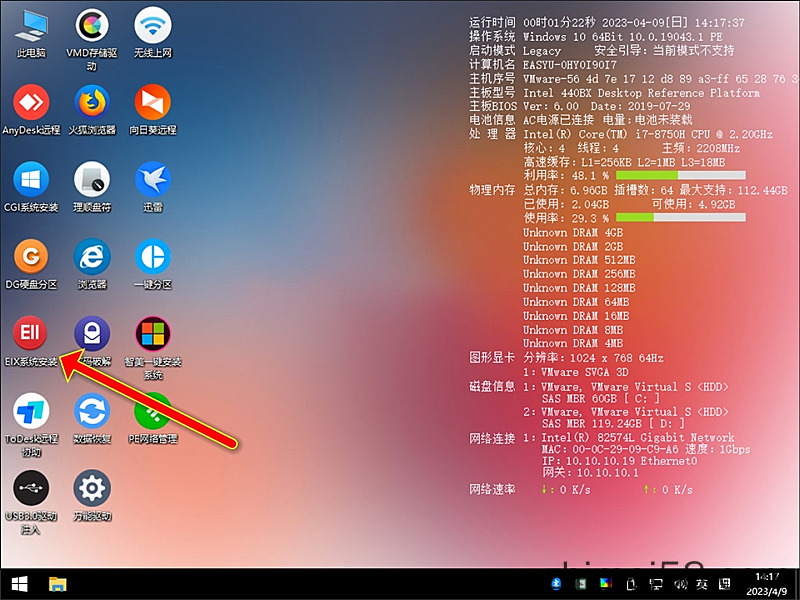Click the SAS MBR 60GB disk line
The height and width of the screenshot is (600, 800).
tap(601, 398)
